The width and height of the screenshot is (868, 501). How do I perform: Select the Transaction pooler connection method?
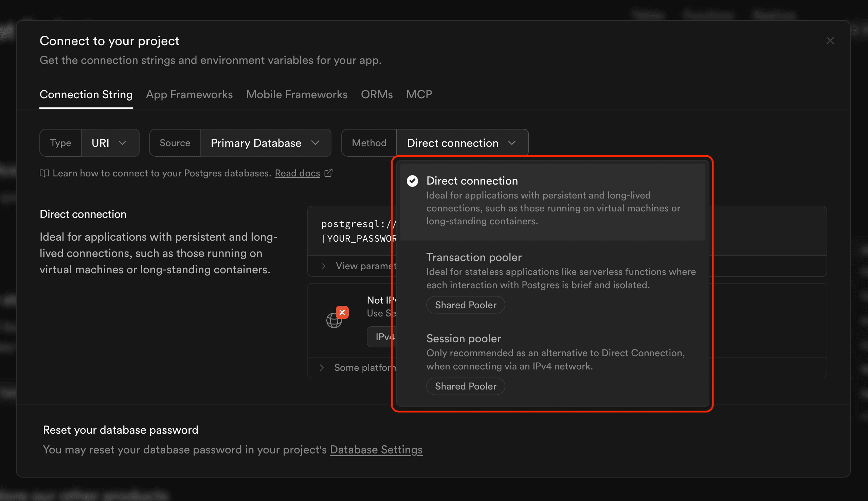pos(474,257)
